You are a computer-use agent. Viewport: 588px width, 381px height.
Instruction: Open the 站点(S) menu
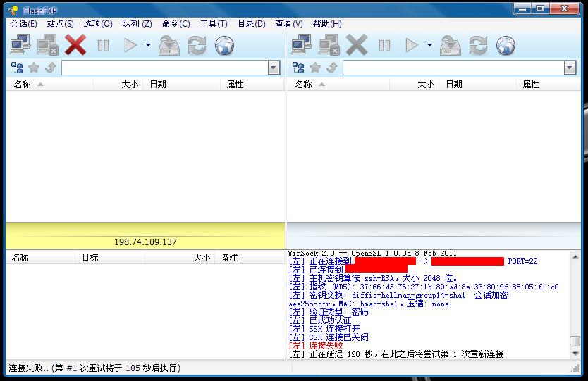[61, 24]
